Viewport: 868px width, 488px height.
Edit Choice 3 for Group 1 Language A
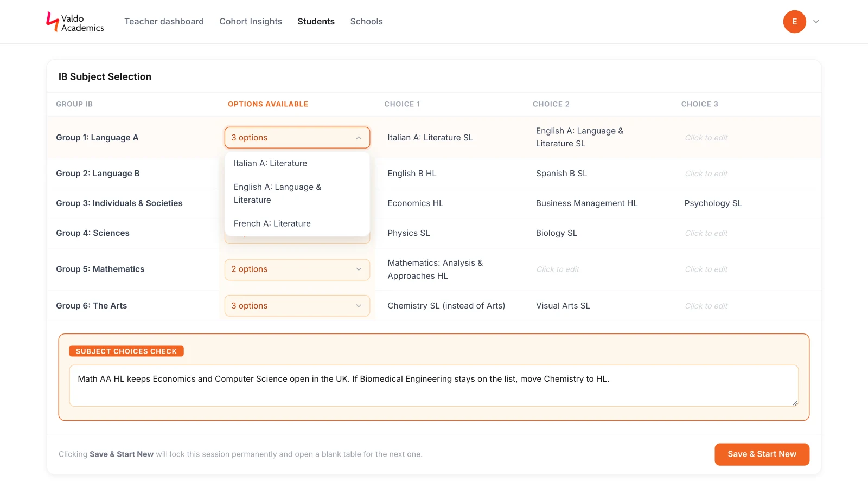706,138
